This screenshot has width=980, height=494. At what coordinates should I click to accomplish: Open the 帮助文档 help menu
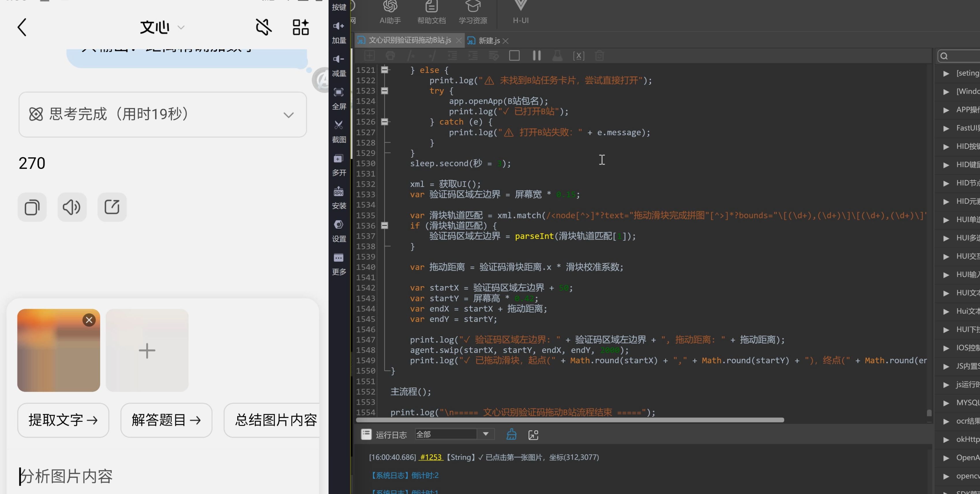(x=431, y=13)
